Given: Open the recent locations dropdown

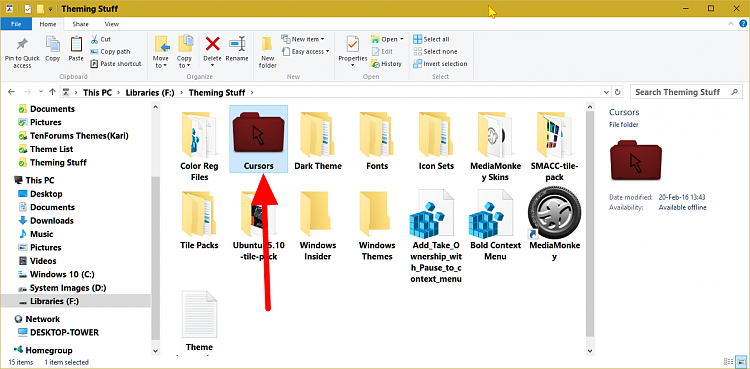Looking at the screenshot, I should (41, 92).
